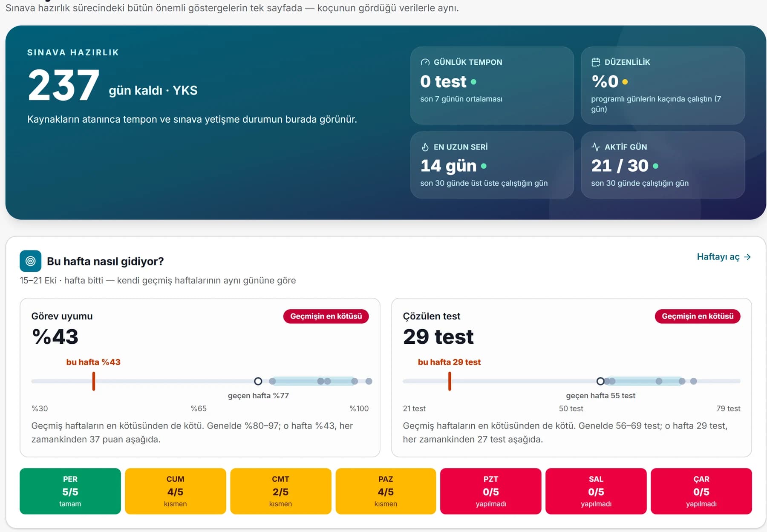The width and height of the screenshot is (767, 532).
Task: Click the arrow icon next to Haftayı aç
Action: tap(747, 257)
